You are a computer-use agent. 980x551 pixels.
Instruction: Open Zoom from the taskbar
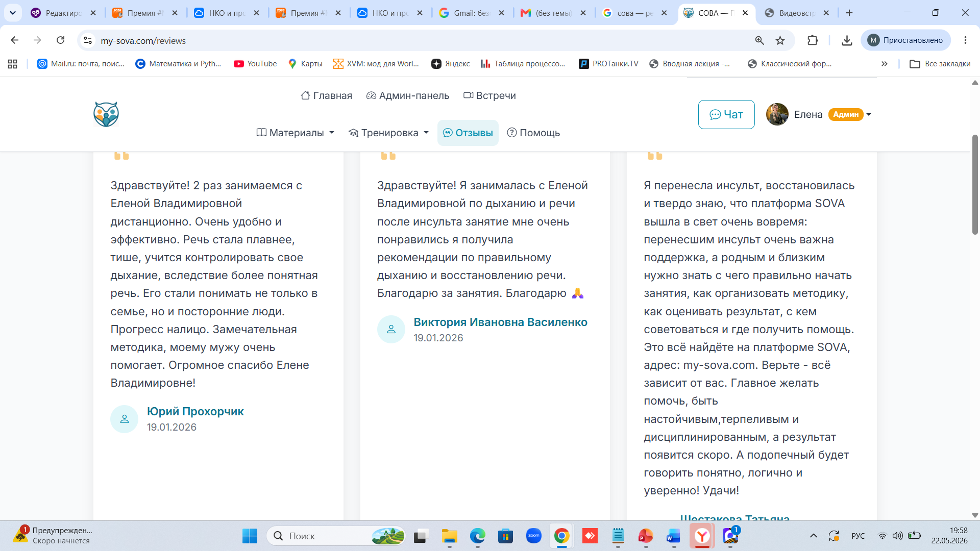click(534, 536)
